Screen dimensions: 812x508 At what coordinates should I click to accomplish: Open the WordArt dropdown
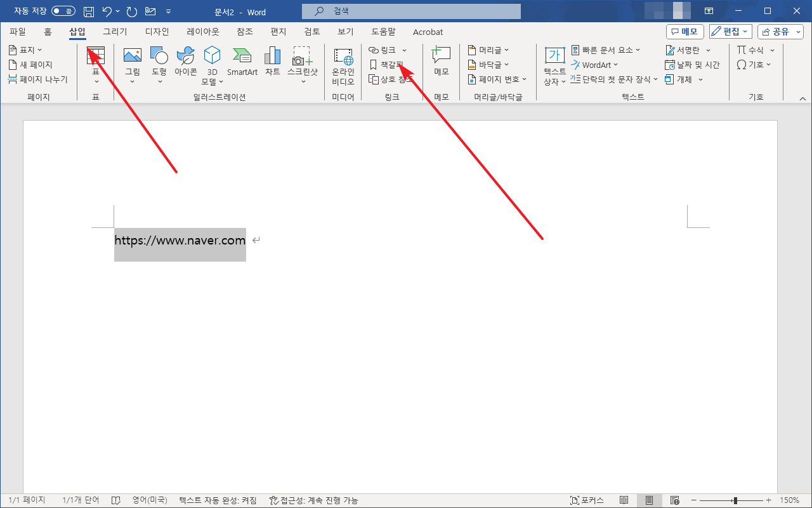(594, 65)
